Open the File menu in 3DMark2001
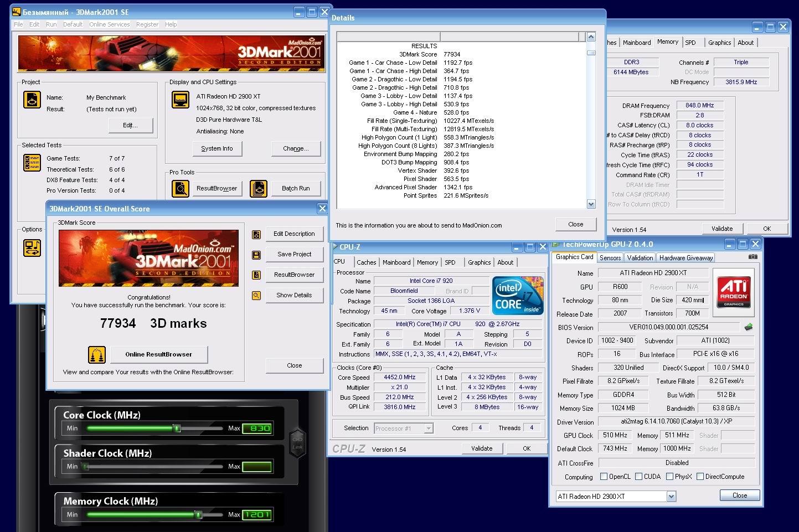 18,24
